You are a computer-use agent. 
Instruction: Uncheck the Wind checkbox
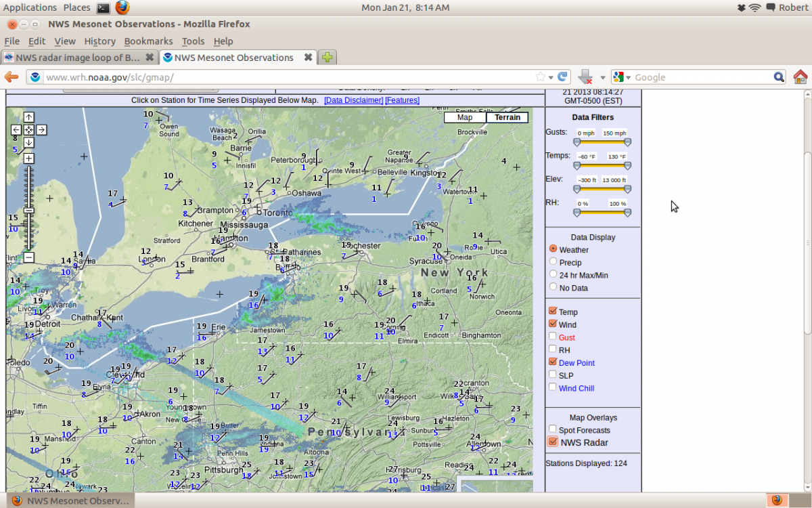(x=553, y=324)
